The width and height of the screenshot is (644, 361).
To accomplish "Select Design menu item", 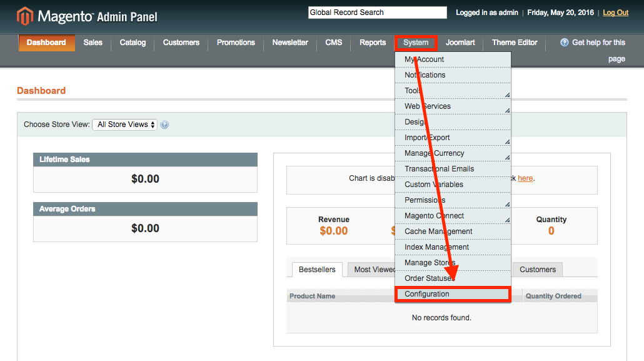I will (x=453, y=122).
